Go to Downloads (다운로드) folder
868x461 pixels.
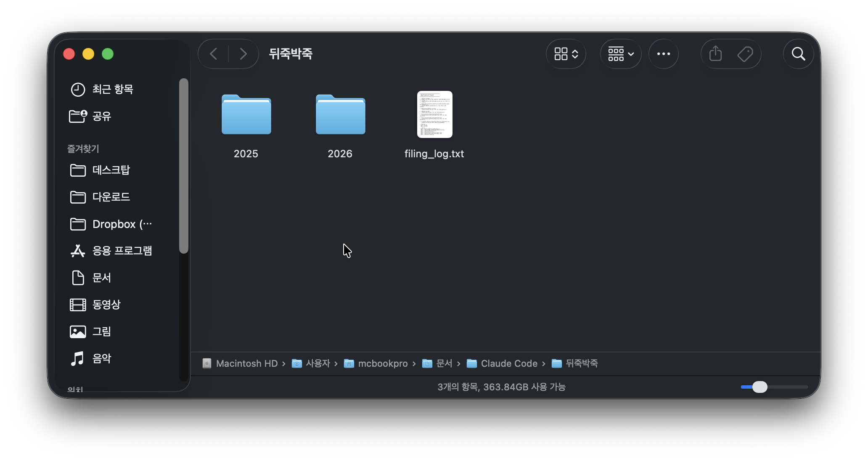pos(111,197)
